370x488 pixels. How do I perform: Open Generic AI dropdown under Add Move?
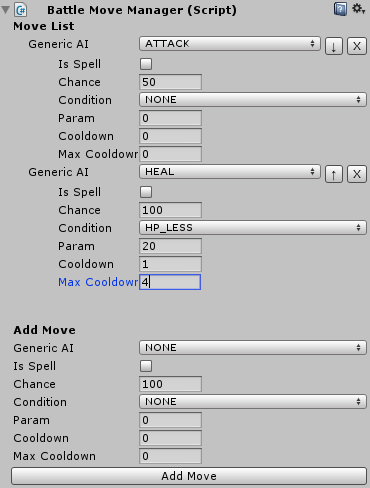pos(253,348)
